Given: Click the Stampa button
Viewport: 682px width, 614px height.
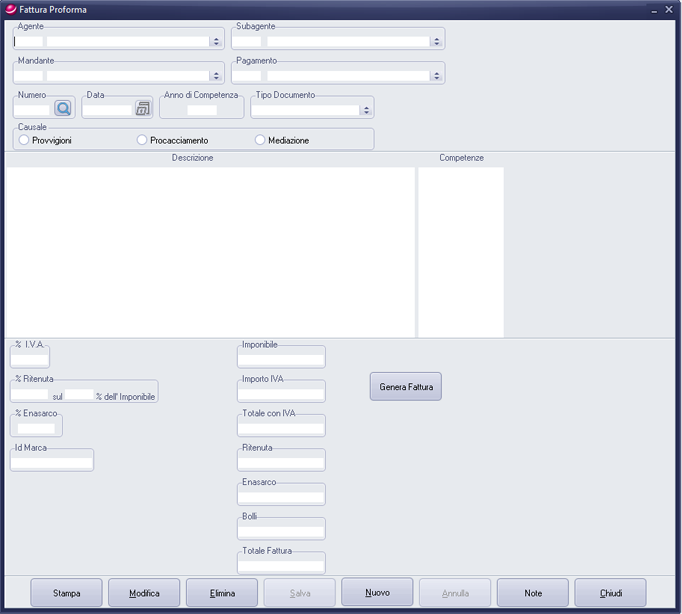Looking at the screenshot, I should click(67, 593).
